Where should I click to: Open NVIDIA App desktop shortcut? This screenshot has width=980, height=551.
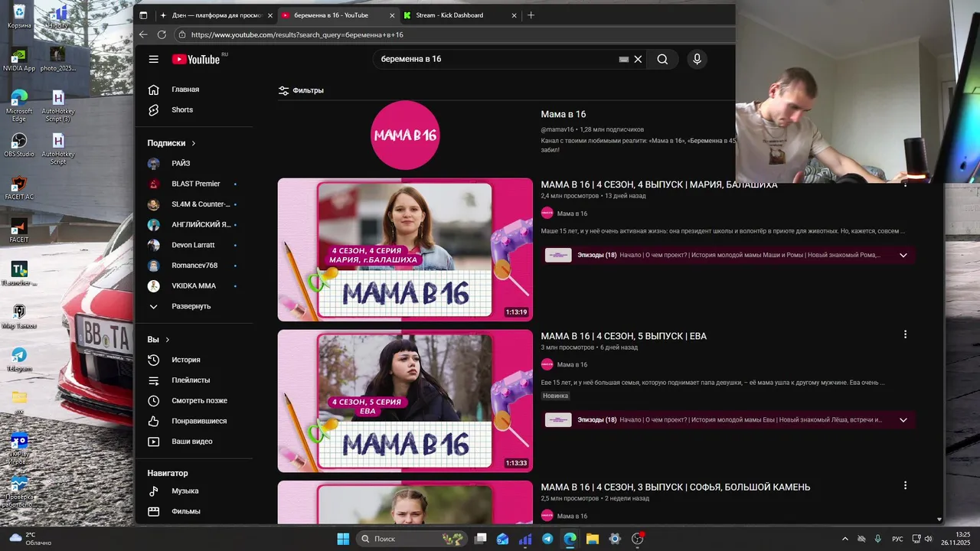click(19, 60)
